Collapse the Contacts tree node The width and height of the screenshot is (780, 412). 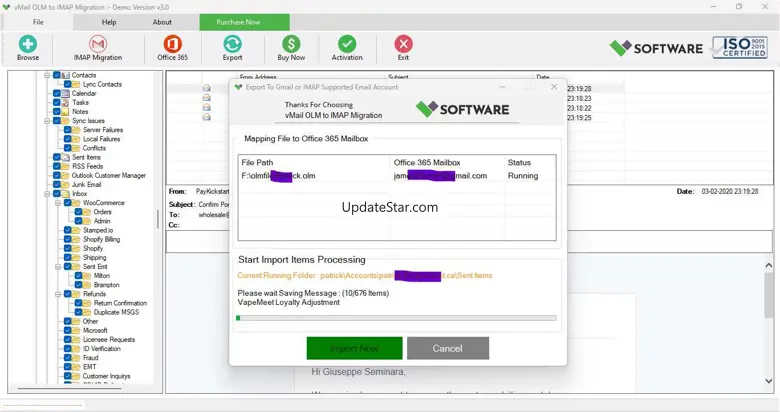[47, 75]
